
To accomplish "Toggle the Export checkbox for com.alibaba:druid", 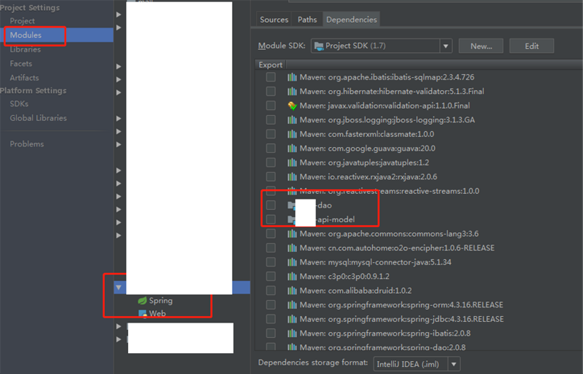I will pyautogui.click(x=271, y=290).
